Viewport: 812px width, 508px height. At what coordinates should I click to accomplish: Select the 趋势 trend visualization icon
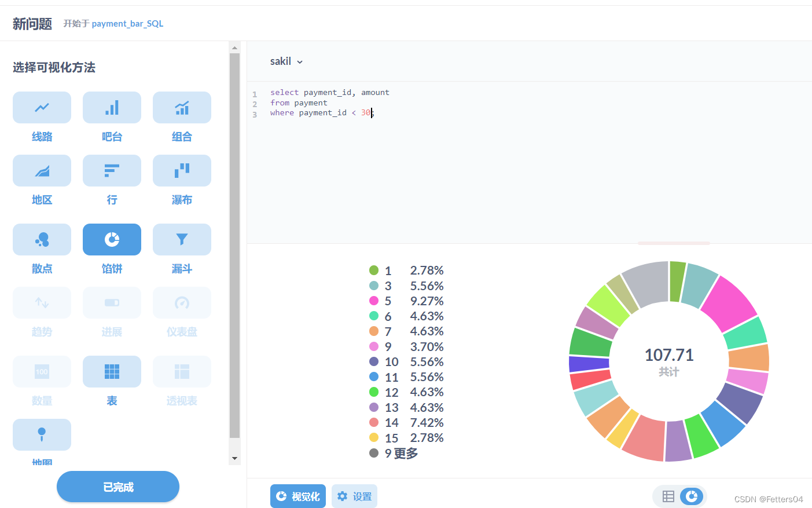coord(42,303)
